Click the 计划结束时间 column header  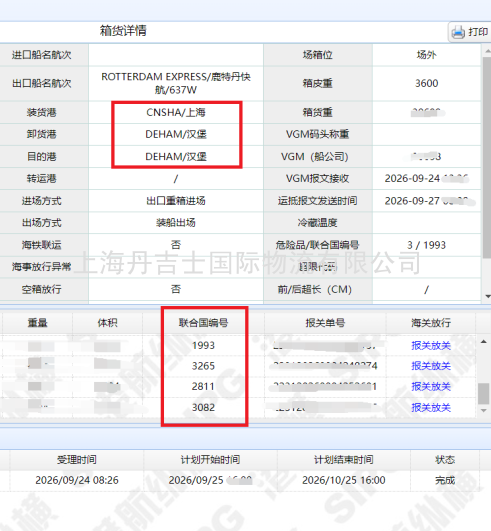click(344, 460)
